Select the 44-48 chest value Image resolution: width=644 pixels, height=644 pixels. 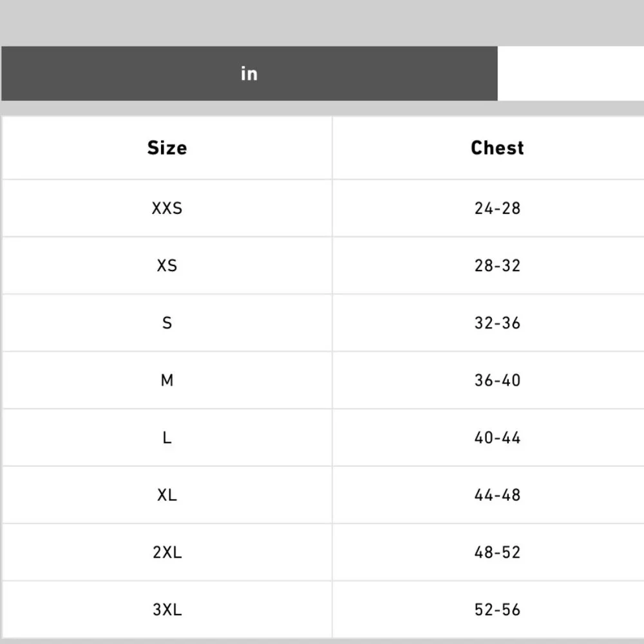point(497,495)
